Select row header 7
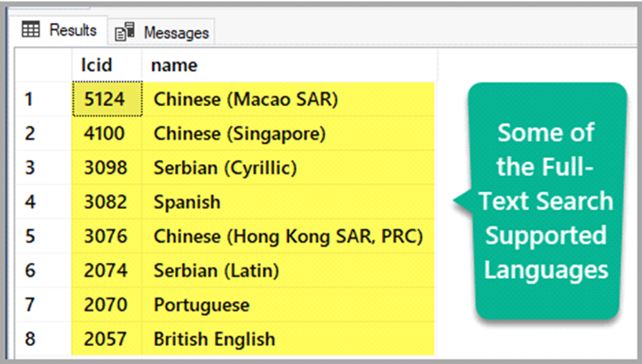This screenshot has width=642, height=364. 44,305
